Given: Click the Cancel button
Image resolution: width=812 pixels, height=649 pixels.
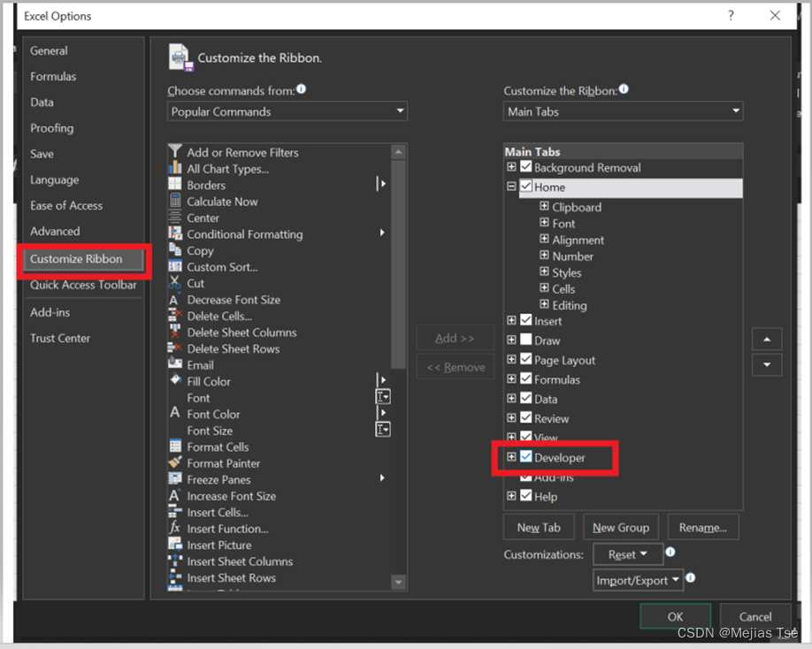Looking at the screenshot, I should pyautogui.click(x=755, y=616).
